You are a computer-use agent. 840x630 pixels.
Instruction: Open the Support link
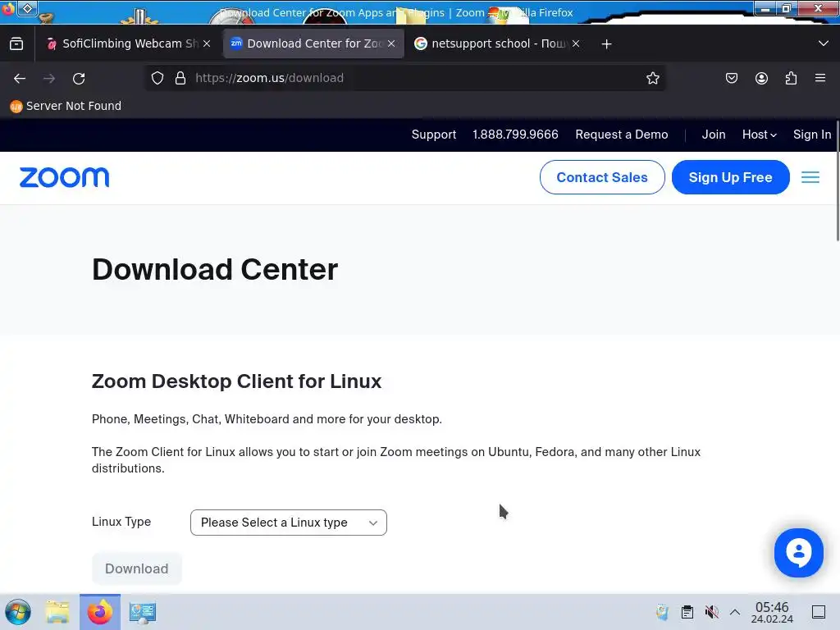[x=433, y=135]
